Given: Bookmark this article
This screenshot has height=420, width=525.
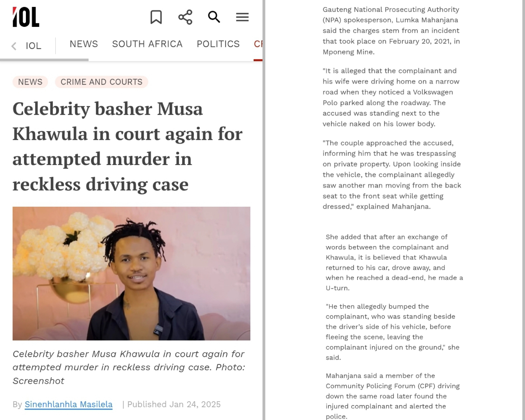Looking at the screenshot, I should pos(156,17).
